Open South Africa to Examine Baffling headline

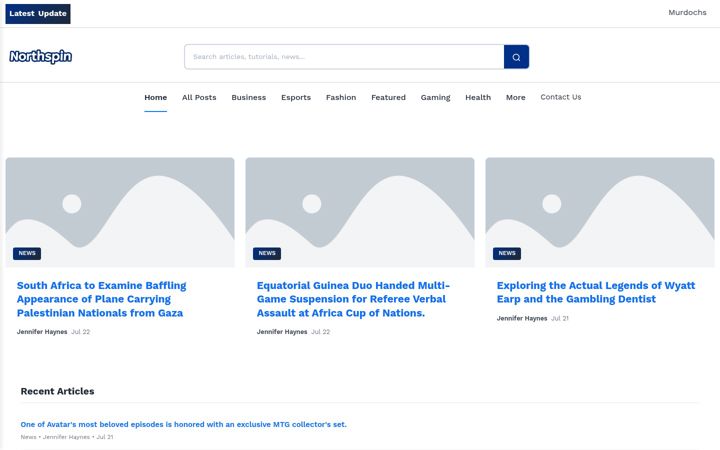point(101,299)
